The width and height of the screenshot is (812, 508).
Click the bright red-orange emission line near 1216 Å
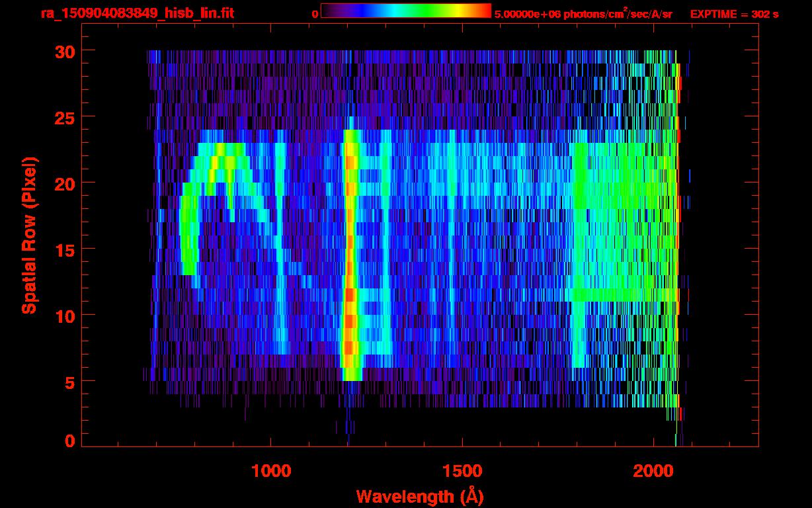pos(350,255)
